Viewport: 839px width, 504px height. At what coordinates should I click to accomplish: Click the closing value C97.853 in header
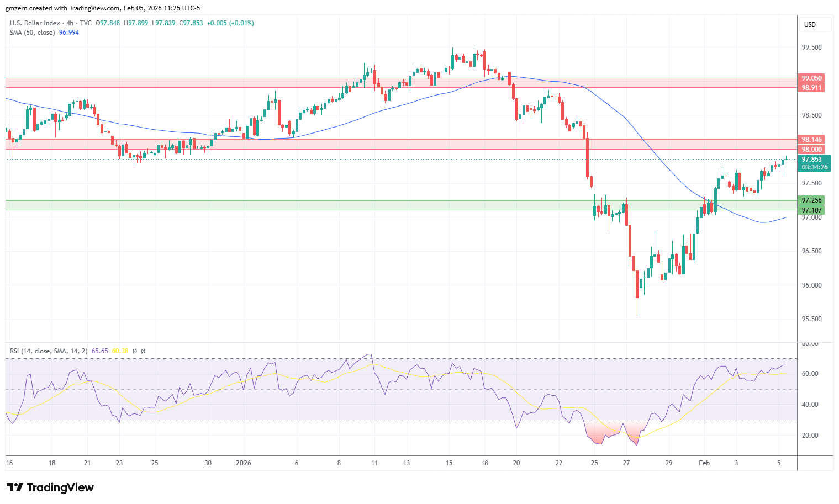click(191, 23)
